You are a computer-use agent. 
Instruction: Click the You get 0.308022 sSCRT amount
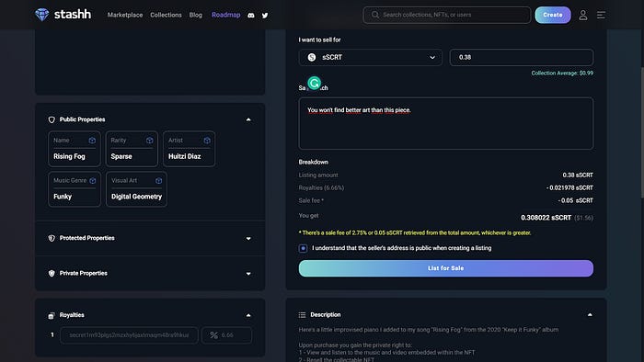(546, 217)
